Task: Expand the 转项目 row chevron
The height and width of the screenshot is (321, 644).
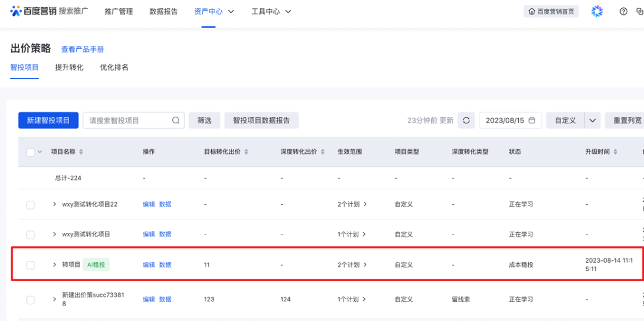Action: [x=54, y=264]
